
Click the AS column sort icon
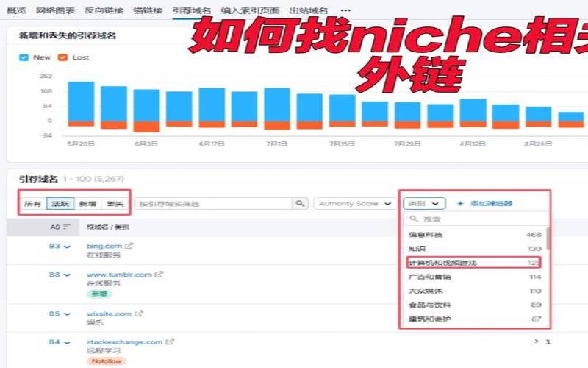[x=67, y=227]
